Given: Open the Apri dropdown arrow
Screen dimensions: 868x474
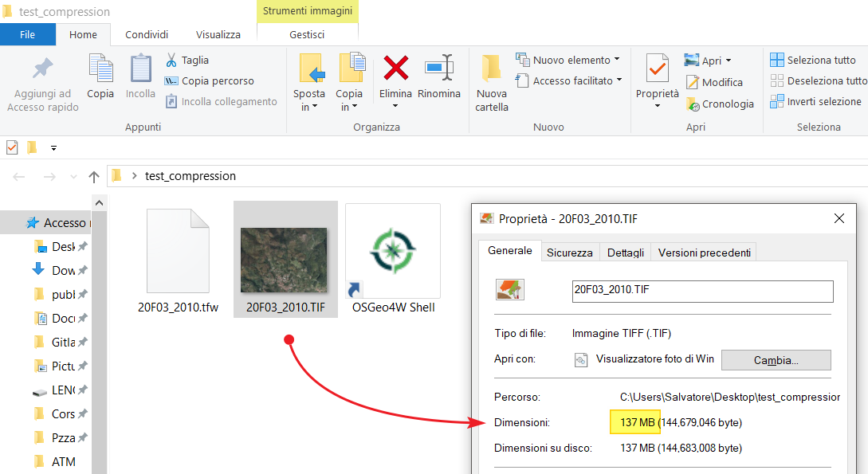Looking at the screenshot, I should (728, 61).
